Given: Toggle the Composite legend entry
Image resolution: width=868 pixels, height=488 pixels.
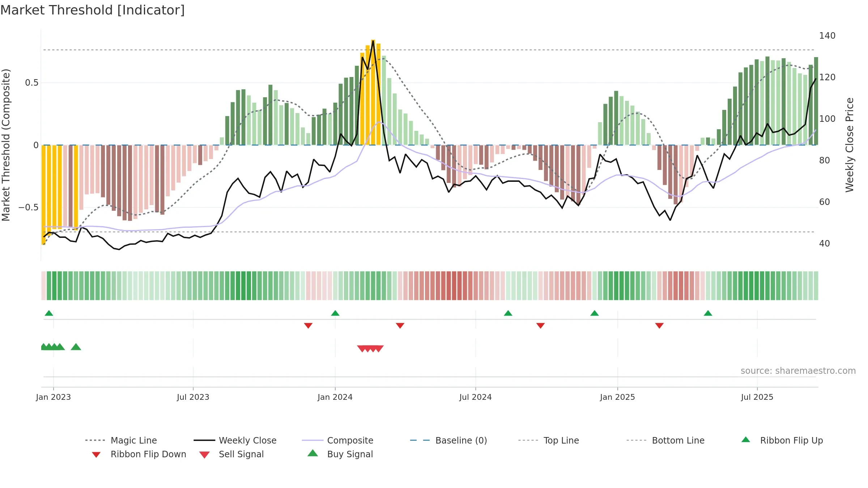Looking at the screenshot, I should pos(338,440).
